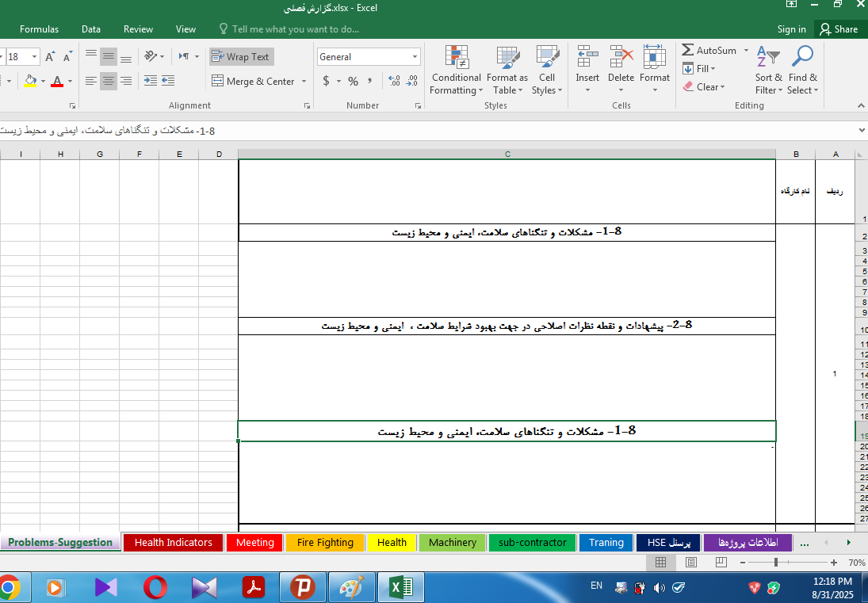Click the Sign in link
The width and height of the screenshot is (868, 603).
(x=791, y=29)
